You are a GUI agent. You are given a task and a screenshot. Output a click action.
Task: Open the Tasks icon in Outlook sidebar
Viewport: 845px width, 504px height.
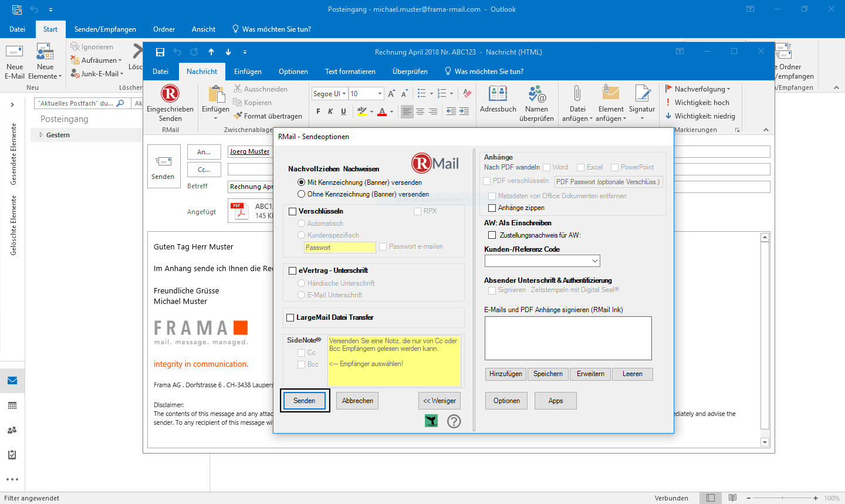(12, 455)
